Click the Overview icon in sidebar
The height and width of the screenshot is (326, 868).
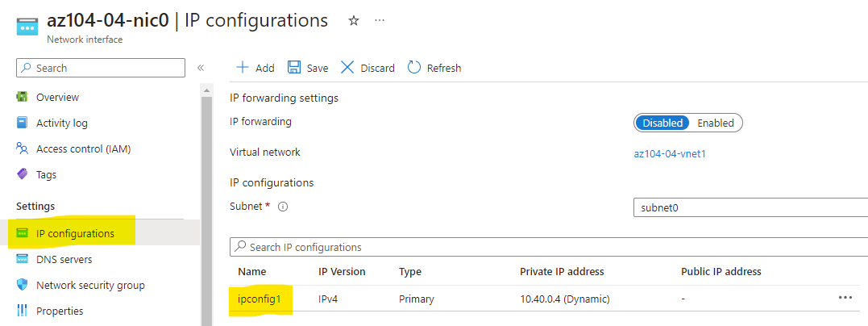pos(22,97)
